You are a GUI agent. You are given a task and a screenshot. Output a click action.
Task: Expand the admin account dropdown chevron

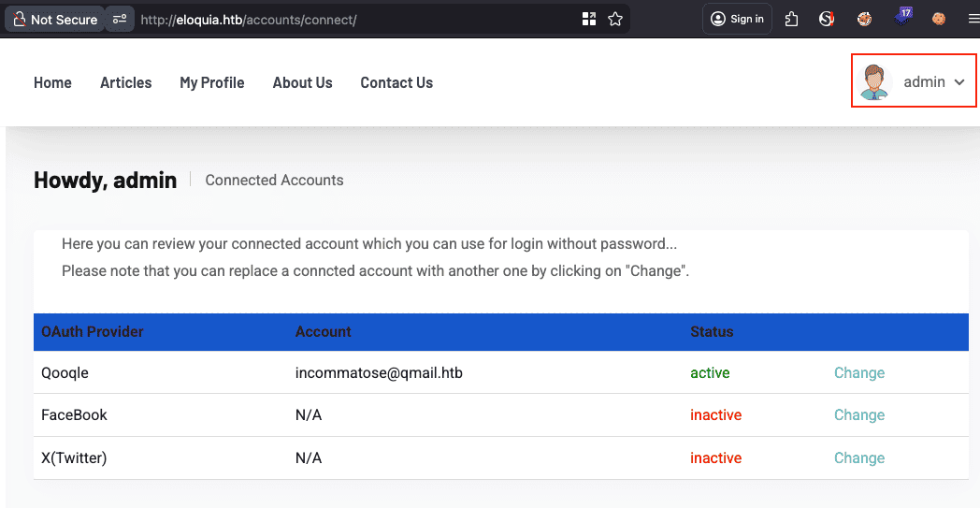click(959, 82)
